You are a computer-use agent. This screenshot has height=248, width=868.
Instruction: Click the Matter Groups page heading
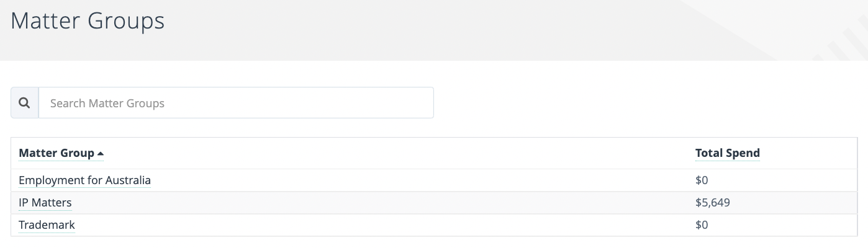88,21
